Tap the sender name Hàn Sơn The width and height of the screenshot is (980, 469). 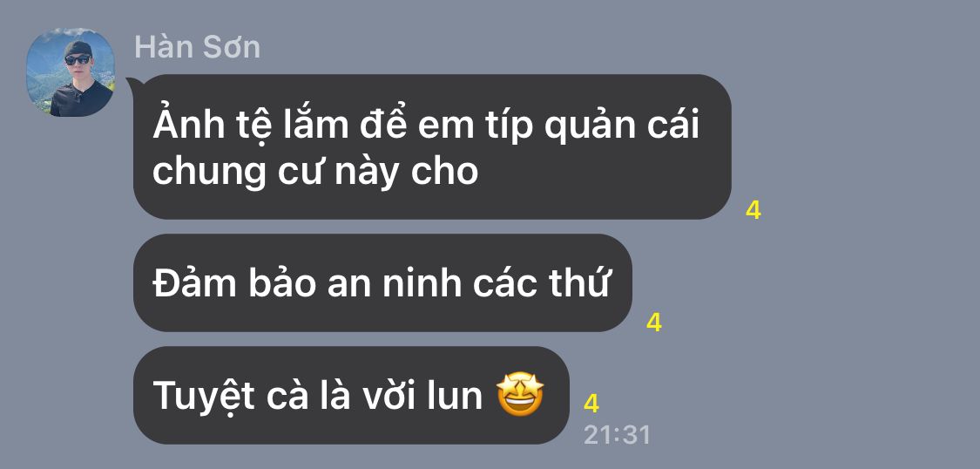[x=198, y=48]
